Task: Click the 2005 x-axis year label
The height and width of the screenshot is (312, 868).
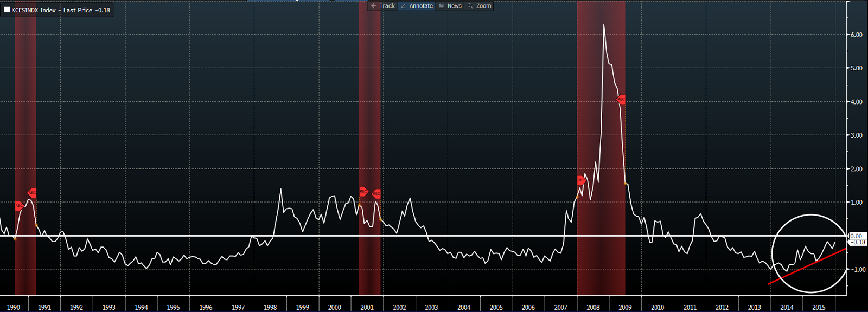Action: click(496, 307)
